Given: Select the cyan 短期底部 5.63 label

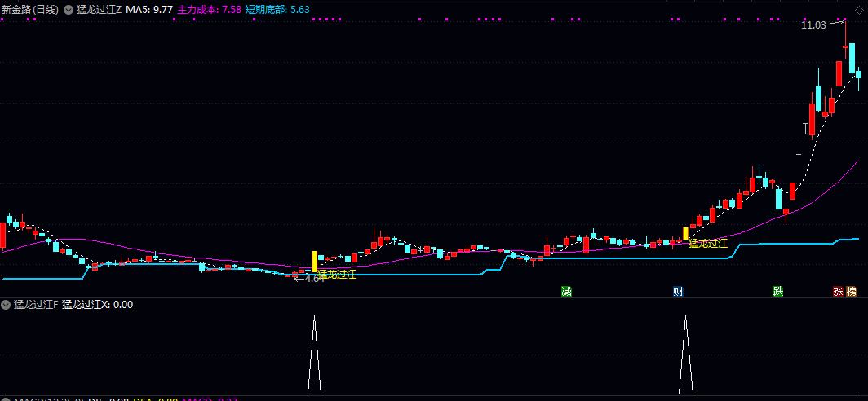Looking at the screenshot, I should (x=277, y=8).
